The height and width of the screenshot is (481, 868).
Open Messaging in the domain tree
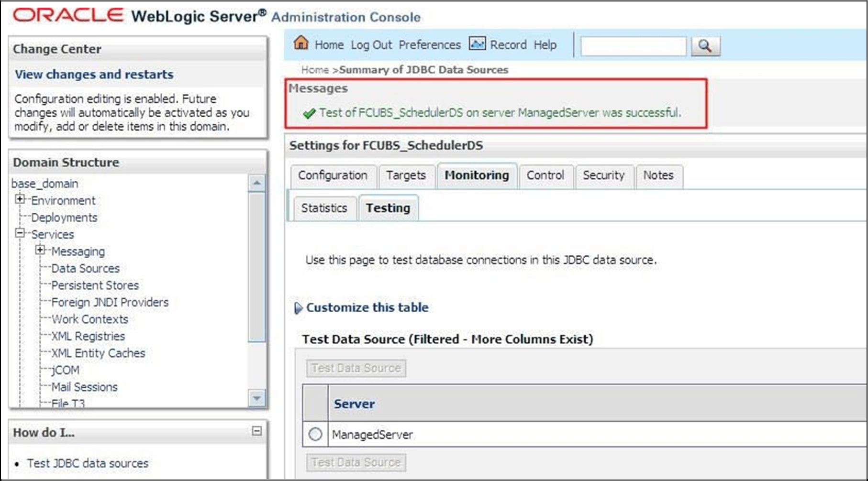point(78,251)
